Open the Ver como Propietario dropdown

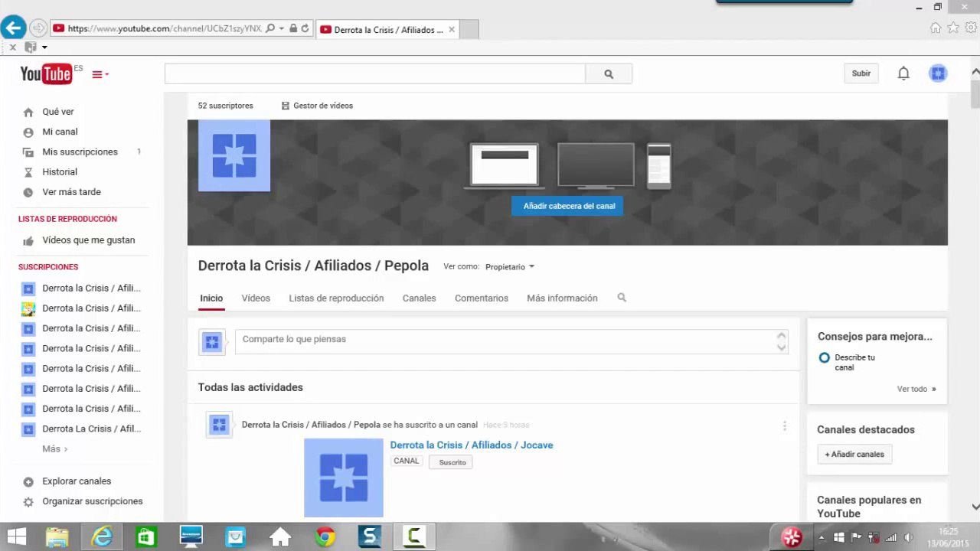tap(510, 266)
